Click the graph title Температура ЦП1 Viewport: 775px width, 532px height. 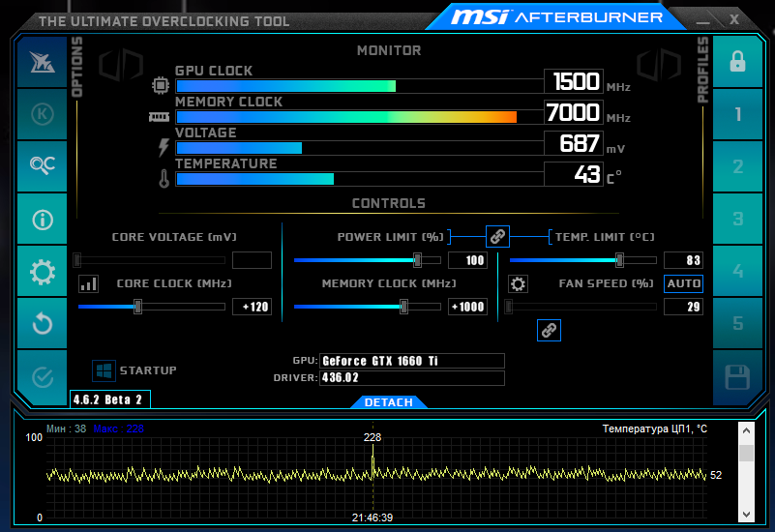pos(654,429)
